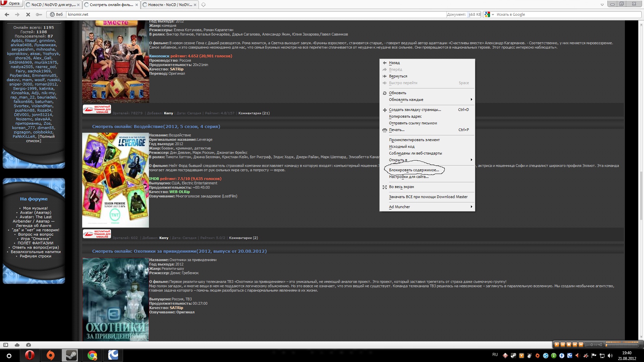Choose Копировать адрес in context menu

[427, 116]
